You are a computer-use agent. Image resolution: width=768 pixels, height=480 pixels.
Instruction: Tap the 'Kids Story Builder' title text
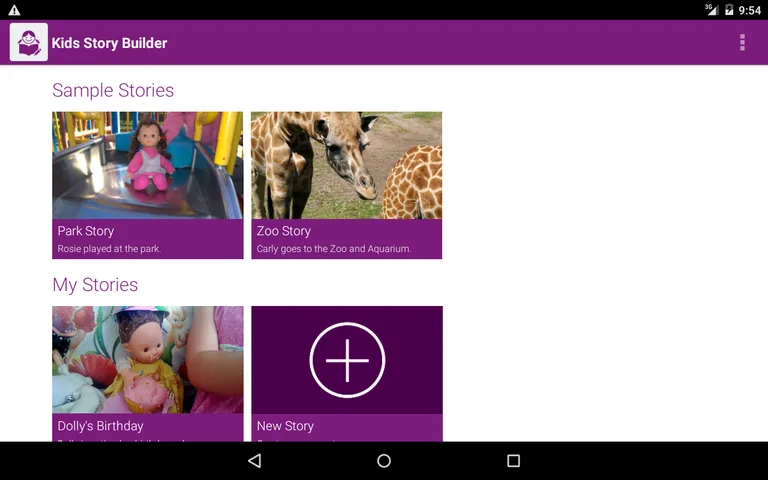pyautogui.click(x=109, y=43)
